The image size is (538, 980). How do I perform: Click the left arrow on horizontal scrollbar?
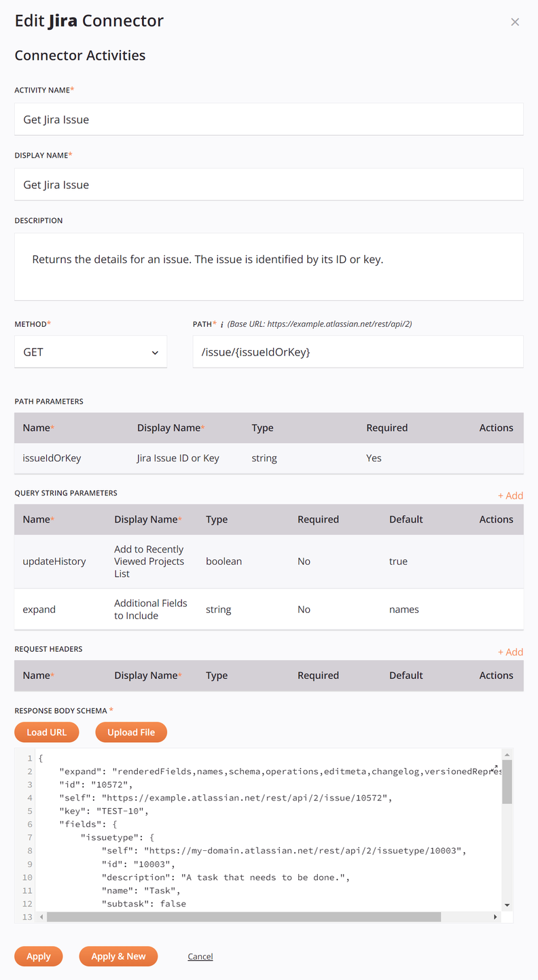(x=41, y=916)
